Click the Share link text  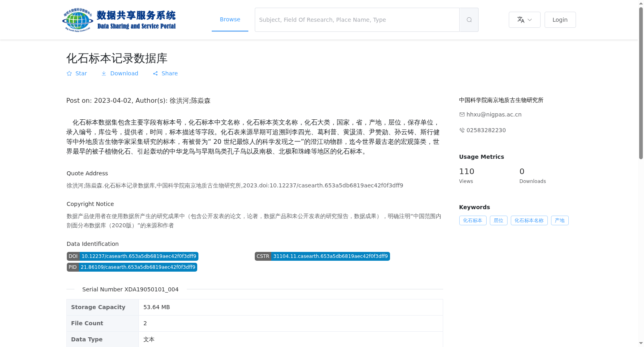click(169, 73)
